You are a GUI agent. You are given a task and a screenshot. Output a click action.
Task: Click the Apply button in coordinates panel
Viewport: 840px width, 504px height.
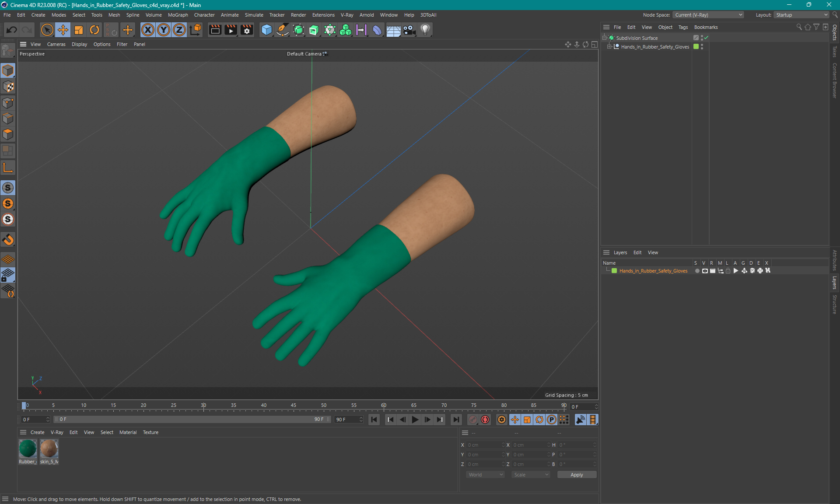click(574, 475)
